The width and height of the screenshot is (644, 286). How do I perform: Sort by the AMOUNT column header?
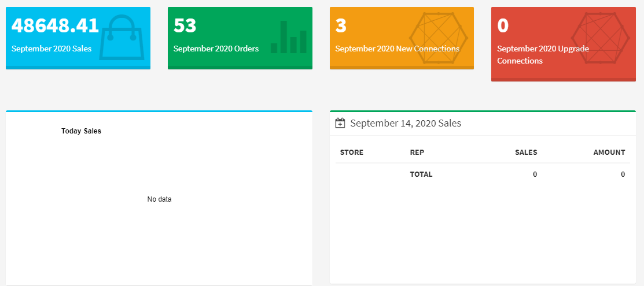[609, 153]
